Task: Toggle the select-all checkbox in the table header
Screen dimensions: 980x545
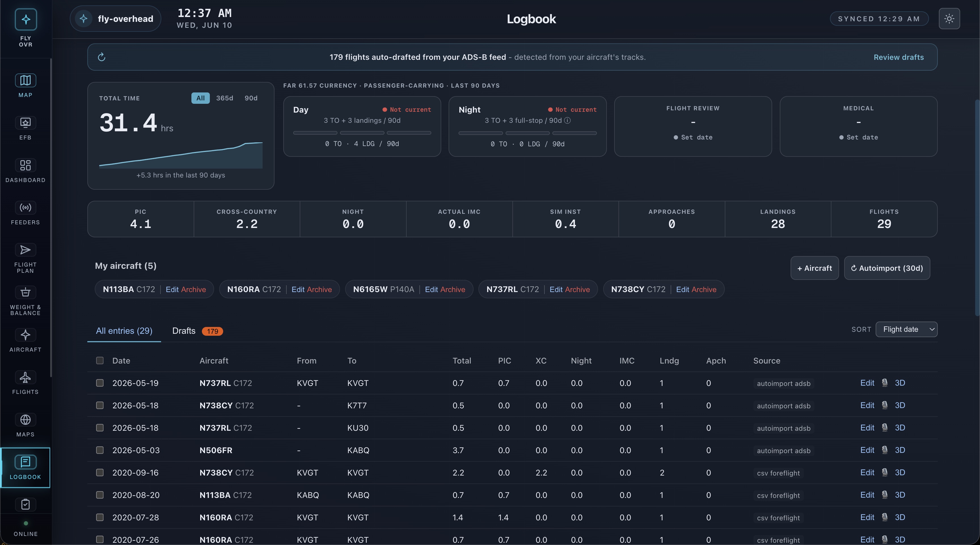Action: 100,360
